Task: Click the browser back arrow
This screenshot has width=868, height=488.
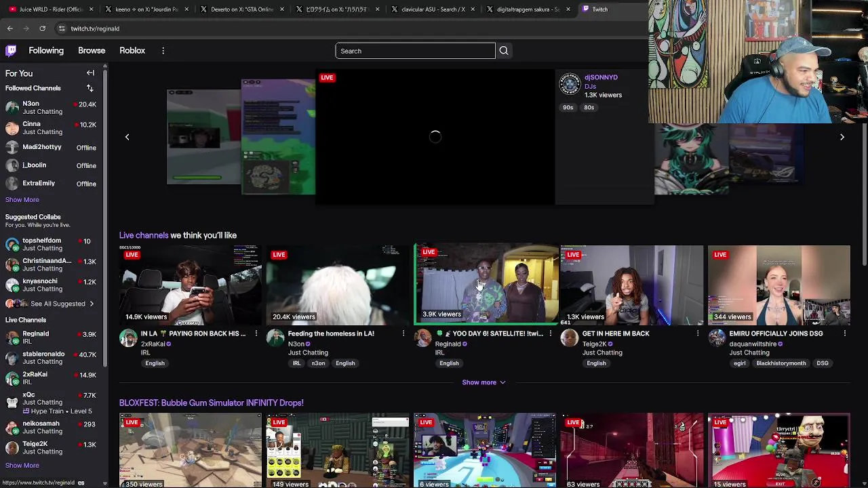Action: pos(10,28)
